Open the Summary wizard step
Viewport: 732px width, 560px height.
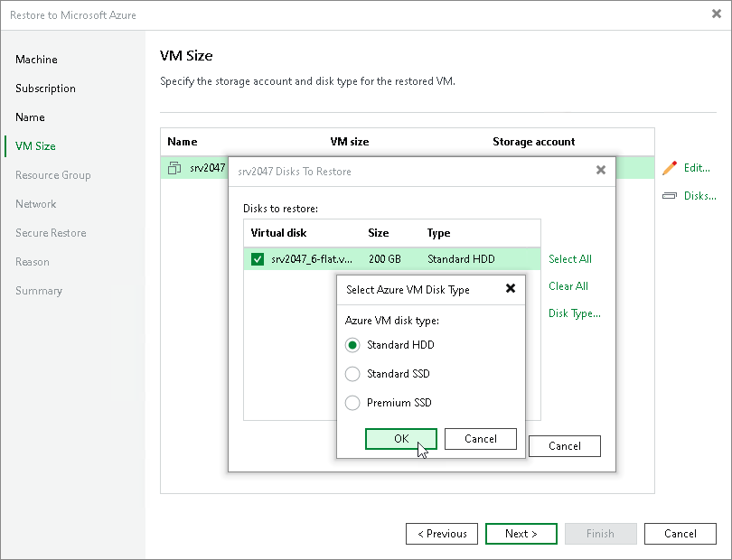pyautogui.click(x=39, y=291)
